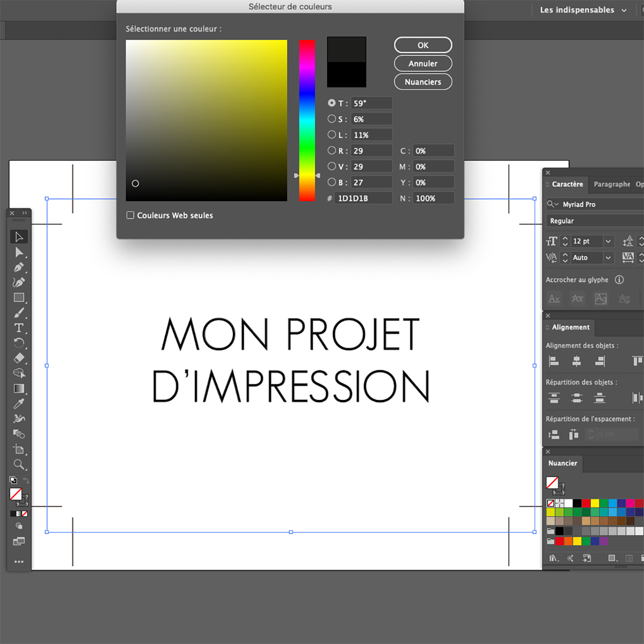Switch to the Paragraphe tab
This screenshot has height=644, width=644.
[611, 184]
